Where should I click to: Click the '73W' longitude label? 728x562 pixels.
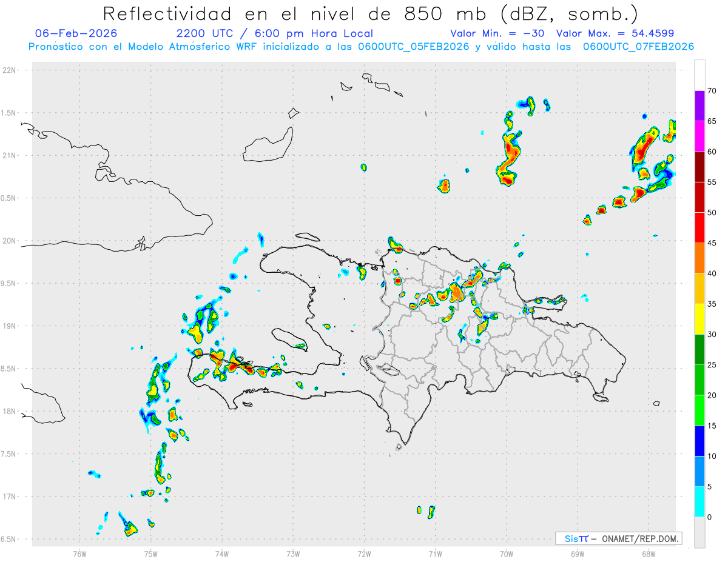click(293, 554)
